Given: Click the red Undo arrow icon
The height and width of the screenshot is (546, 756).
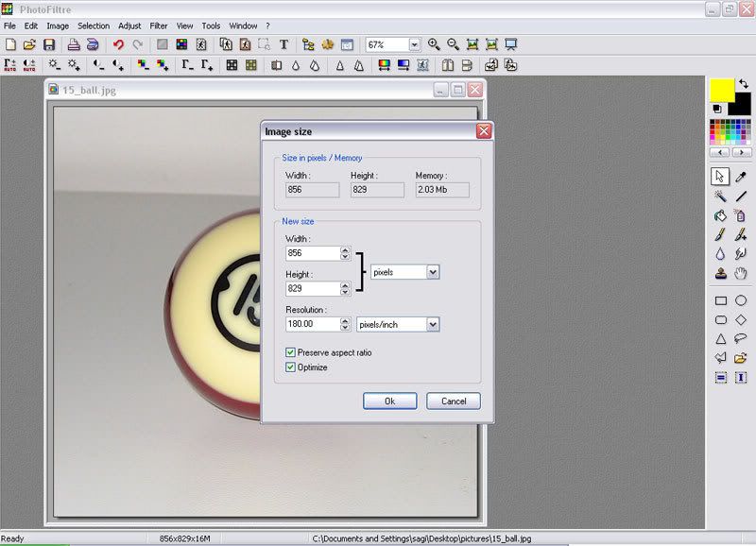Looking at the screenshot, I should [118, 44].
